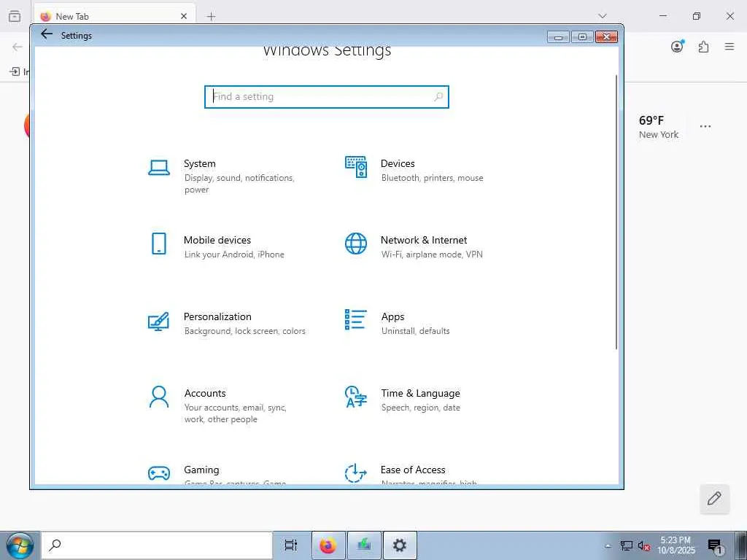This screenshot has height=560, width=747.
Task: Click the Mobile devices phone icon
Action: (158, 244)
